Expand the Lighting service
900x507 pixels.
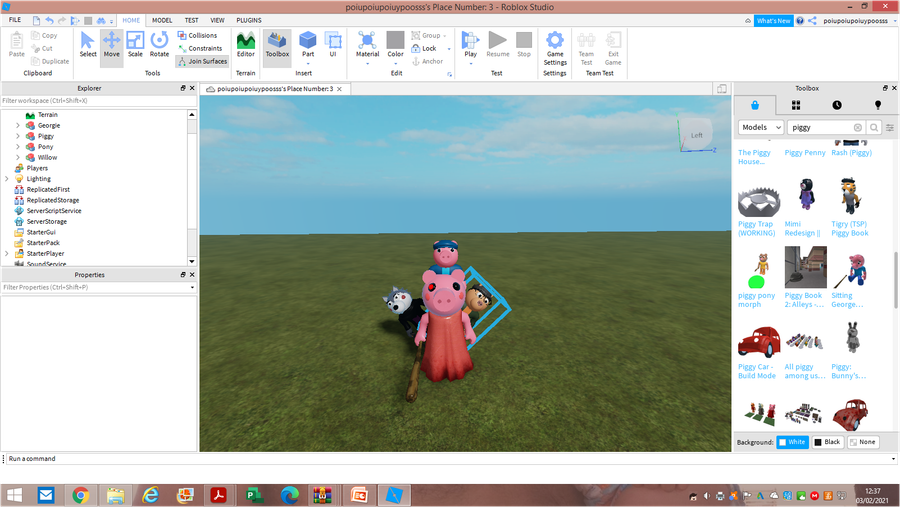coord(7,179)
